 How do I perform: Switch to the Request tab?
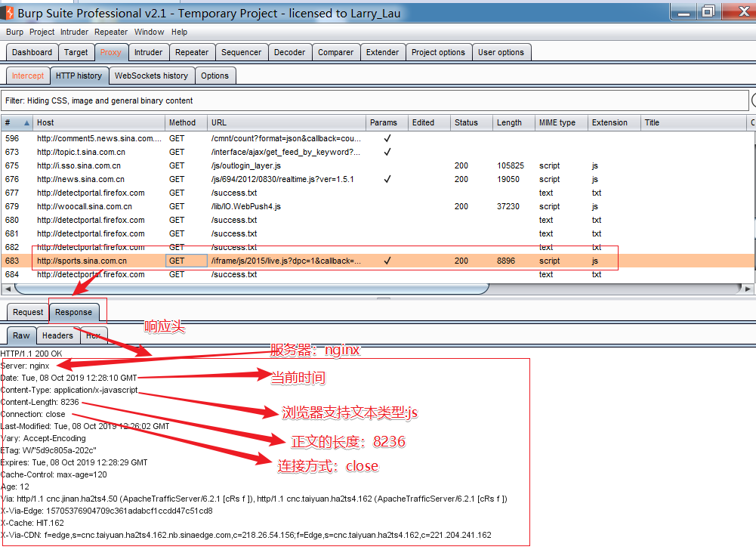(28, 312)
